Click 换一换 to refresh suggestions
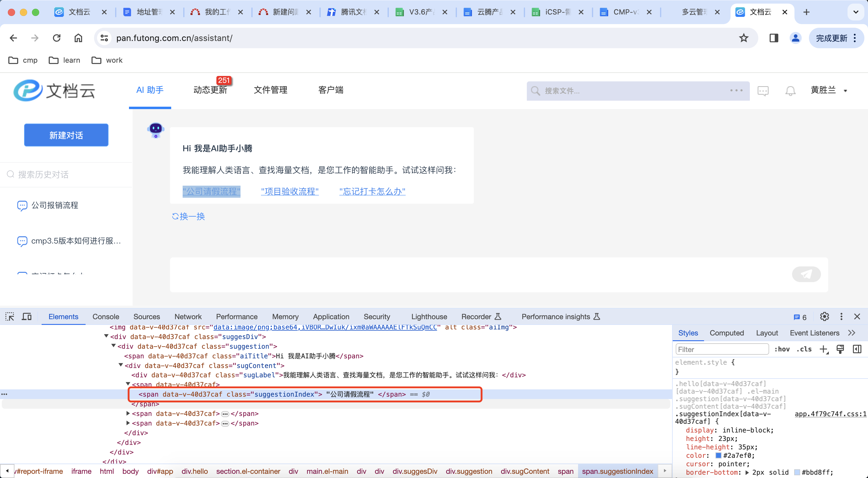868x478 pixels. tap(188, 216)
